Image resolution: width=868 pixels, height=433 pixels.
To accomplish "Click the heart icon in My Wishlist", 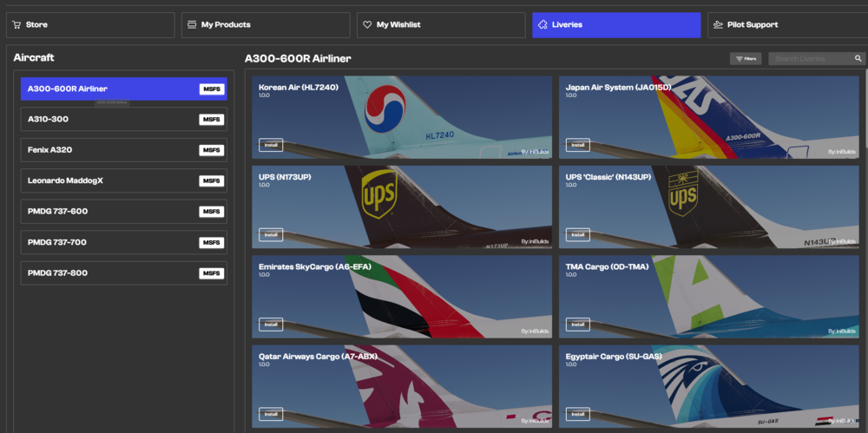I will tap(367, 25).
